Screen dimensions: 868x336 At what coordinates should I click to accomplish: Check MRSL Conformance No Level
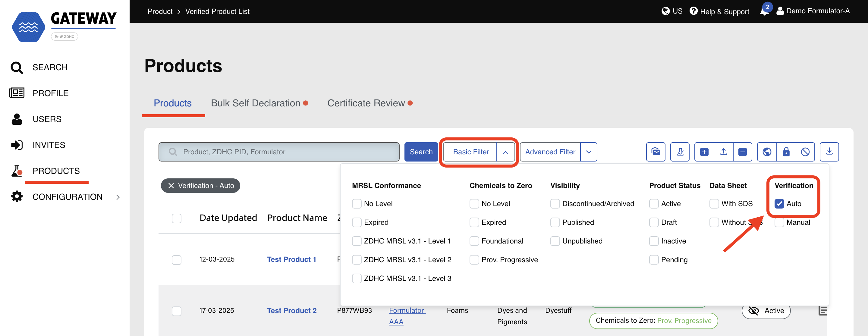[x=357, y=203]
